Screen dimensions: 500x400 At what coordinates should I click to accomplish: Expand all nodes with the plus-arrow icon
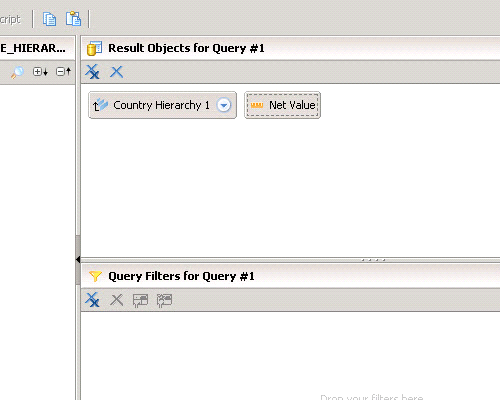pos(40,71)
